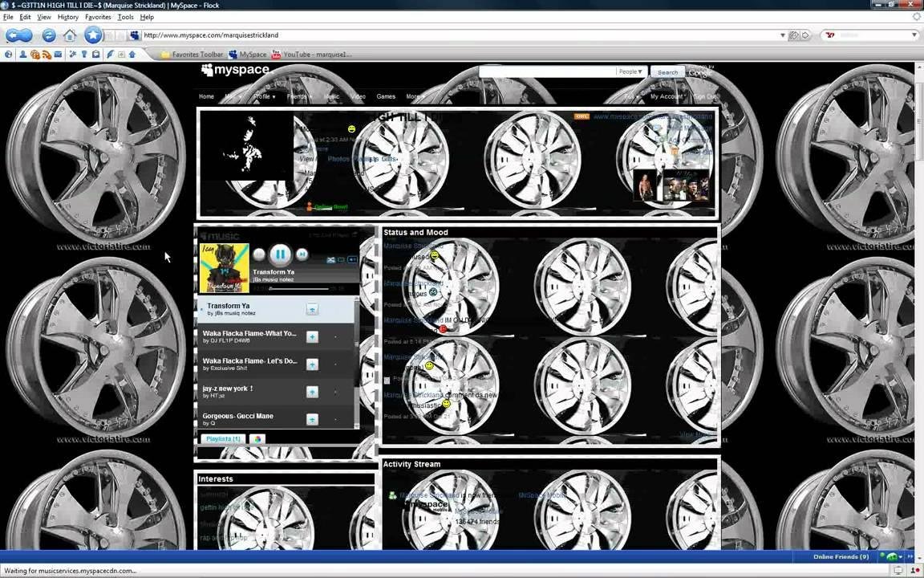
Task: Open the MySpace bookmark in favorites toolbar
Action: click(248, 55)
